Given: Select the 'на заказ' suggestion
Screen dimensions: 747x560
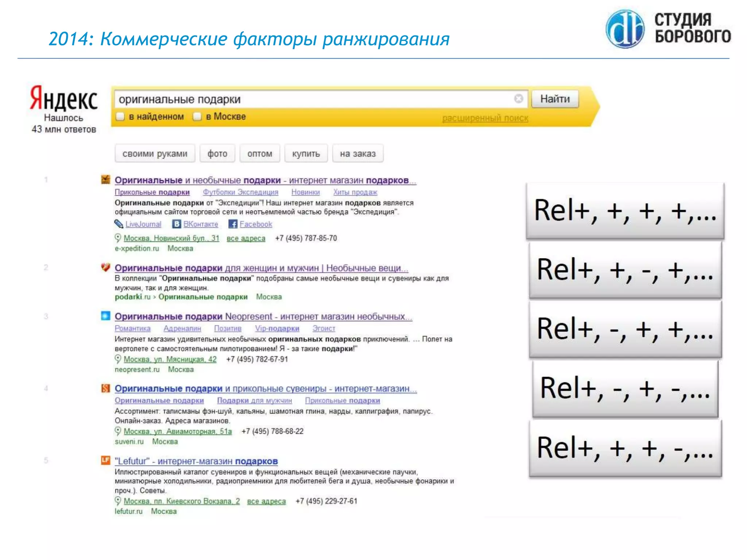Looking at the screenshot, I should 358,153.
